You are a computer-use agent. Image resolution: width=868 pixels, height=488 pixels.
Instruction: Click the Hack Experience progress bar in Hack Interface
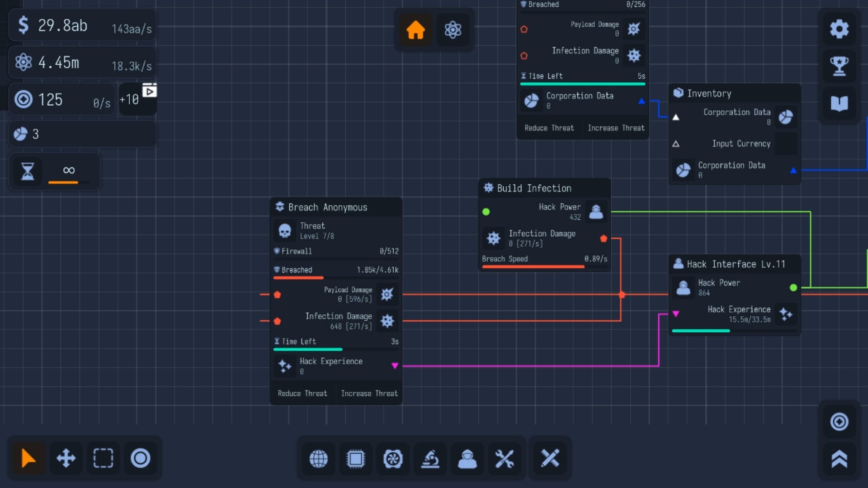[x=734, y=331]
